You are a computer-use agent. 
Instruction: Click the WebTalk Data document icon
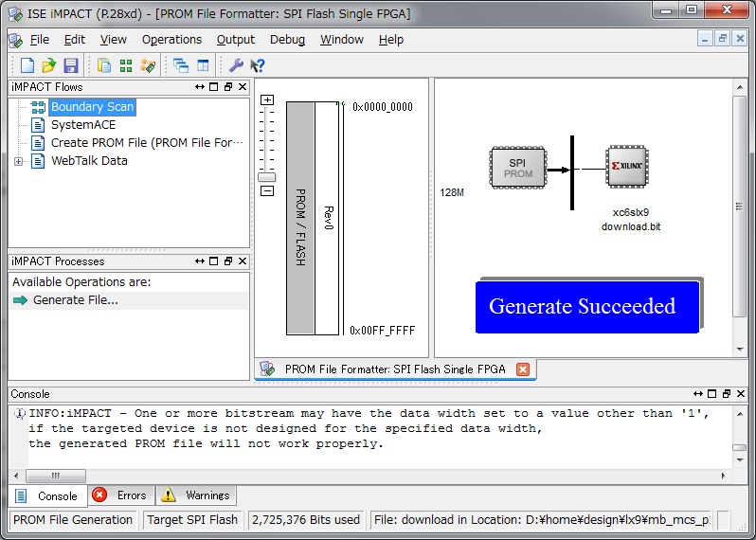(38, 160)
